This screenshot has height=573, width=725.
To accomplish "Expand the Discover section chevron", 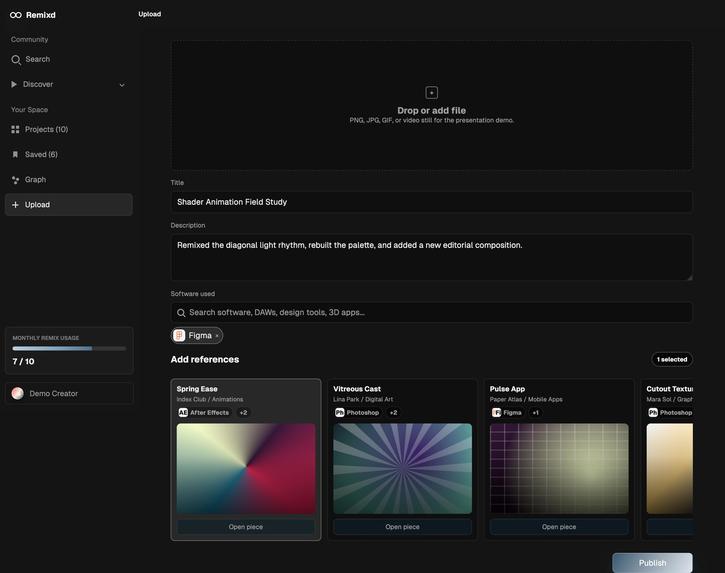I will pyautogui.click(x=122, y=85).
